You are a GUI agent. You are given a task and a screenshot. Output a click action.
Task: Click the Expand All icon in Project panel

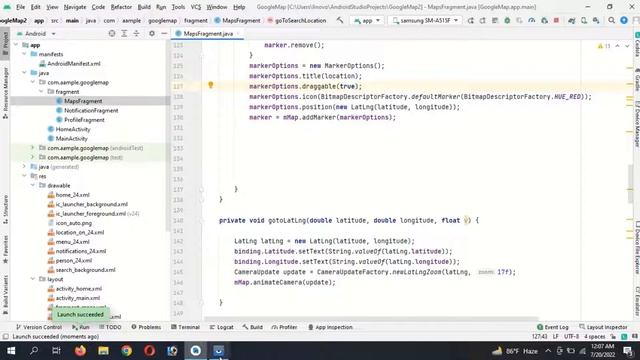pos(124,33)
